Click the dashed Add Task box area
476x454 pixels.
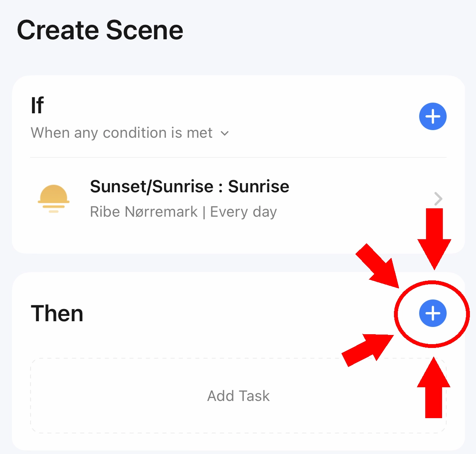(x=238, y=396)
